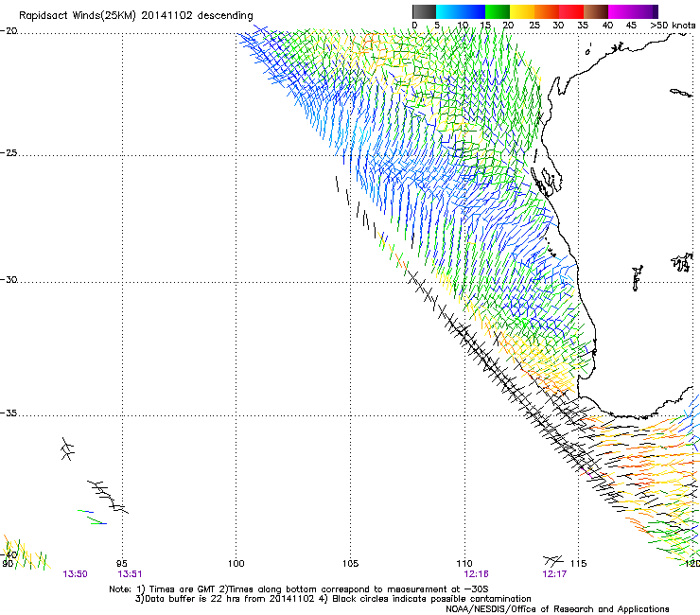The image size is (700, 615).
Task: Click the cyan-to-blue 5–15 knots legend swatch
Action: 461,11
